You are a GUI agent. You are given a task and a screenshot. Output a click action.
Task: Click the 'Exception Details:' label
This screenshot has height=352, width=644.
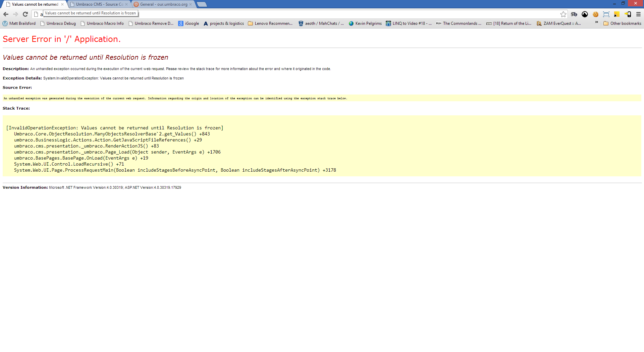[22, 78]
